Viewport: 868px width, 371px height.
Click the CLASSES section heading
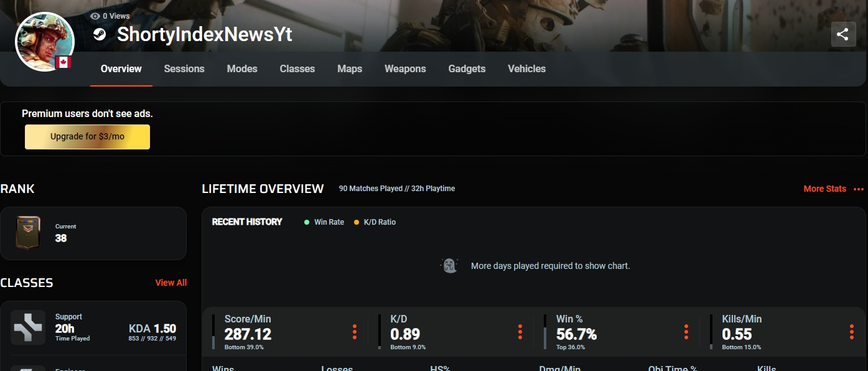[27, 283]
